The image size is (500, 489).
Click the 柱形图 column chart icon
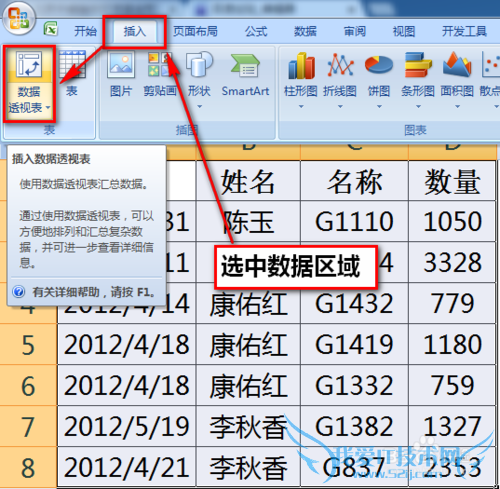tap(301, 65)
